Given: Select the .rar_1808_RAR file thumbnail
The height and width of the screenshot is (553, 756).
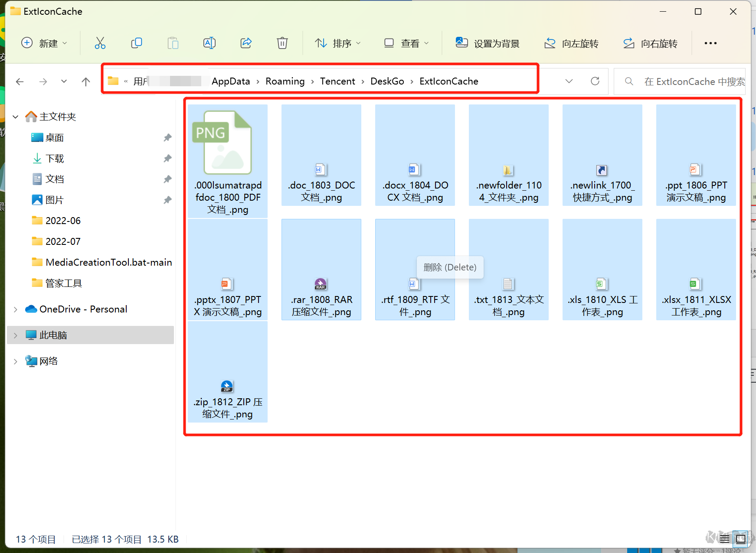Looking at the screenshot, I should pyautogui.click(x=321, y=270).
